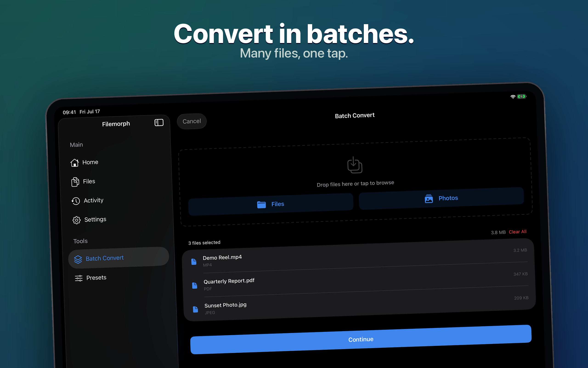
Task: Click the blue folder icon in Files button
Action: (x=261, y=205)
